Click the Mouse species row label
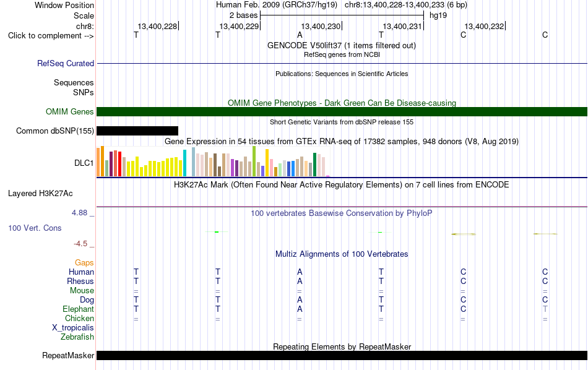Screen dimensions: 588x370 [82, 291]
